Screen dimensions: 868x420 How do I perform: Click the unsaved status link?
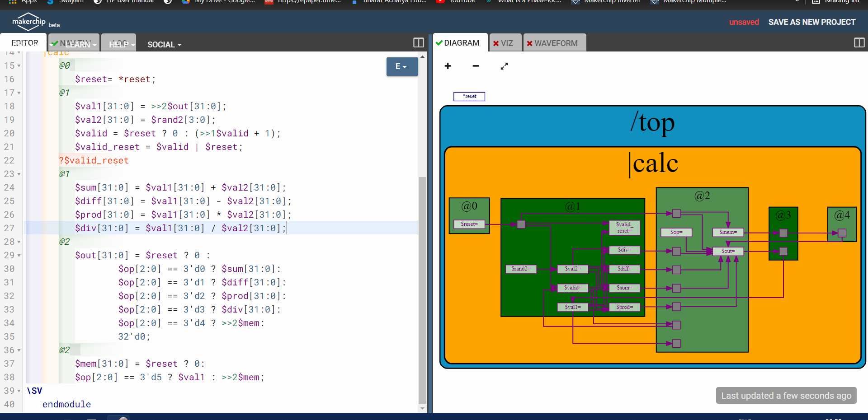(744, 22)
